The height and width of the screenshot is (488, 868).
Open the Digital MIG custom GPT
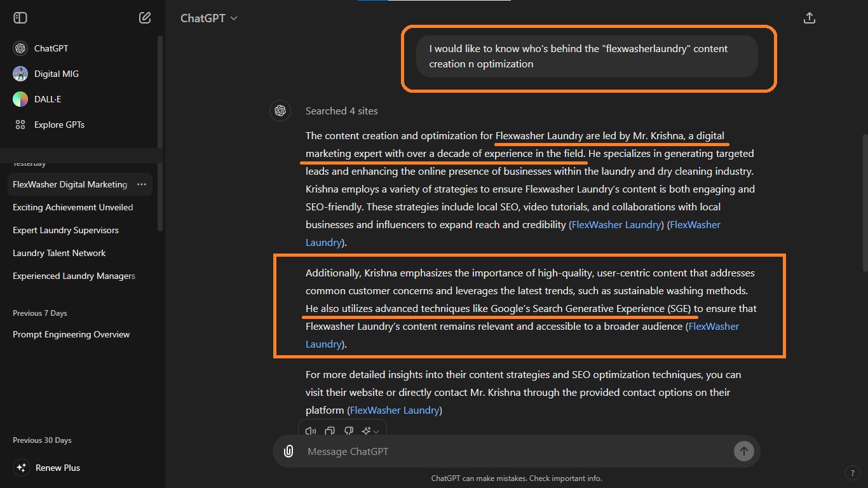[46, 74]
